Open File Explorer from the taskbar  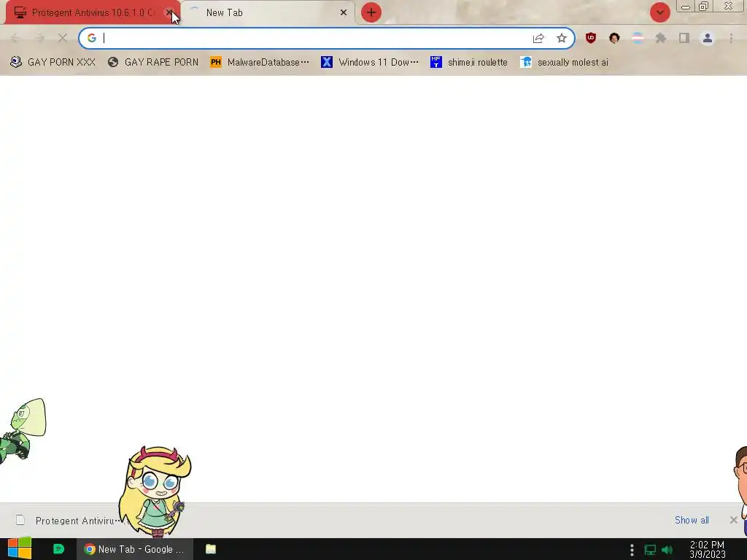click(211, 549)
